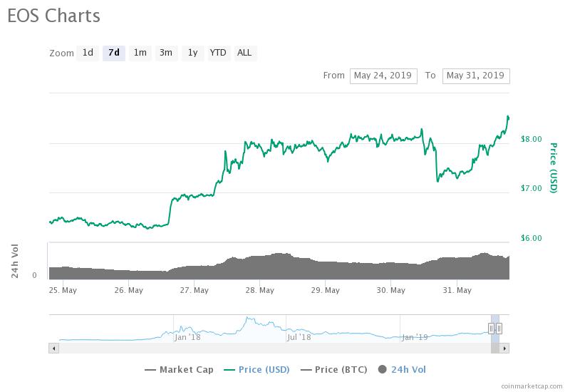Select the 7d zoom range

[x=114, y=53]
